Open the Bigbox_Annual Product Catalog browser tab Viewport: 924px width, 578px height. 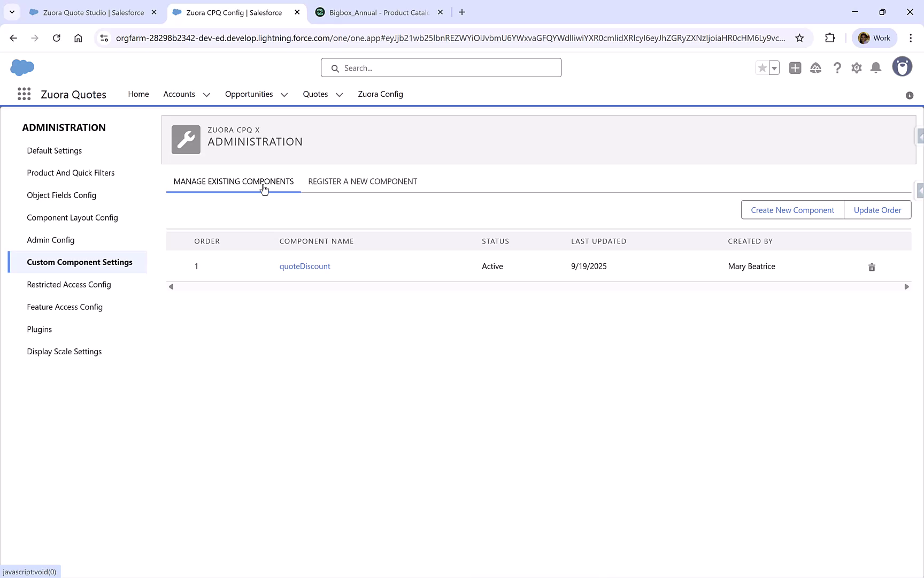(x=378, y=12)
